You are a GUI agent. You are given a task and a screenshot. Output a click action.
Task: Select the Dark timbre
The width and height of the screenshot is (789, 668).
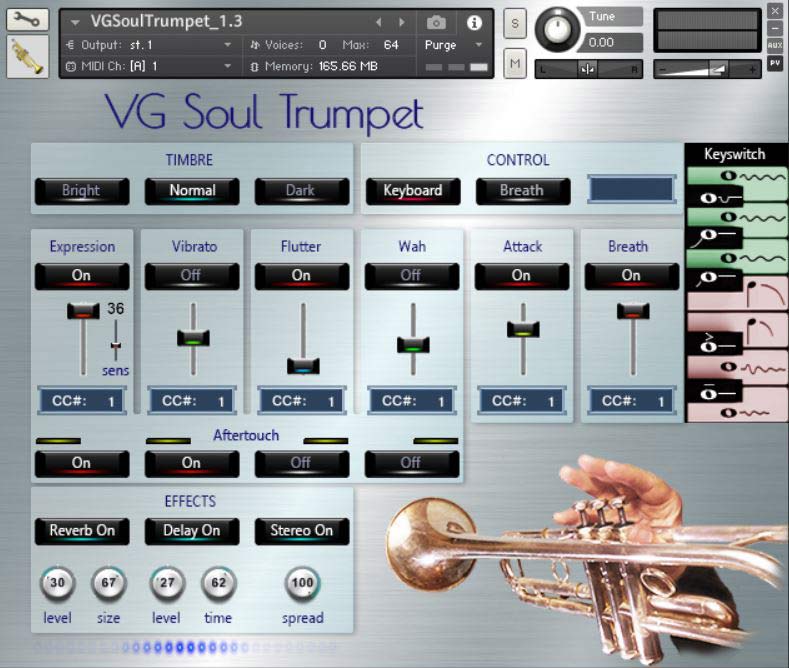301,191
